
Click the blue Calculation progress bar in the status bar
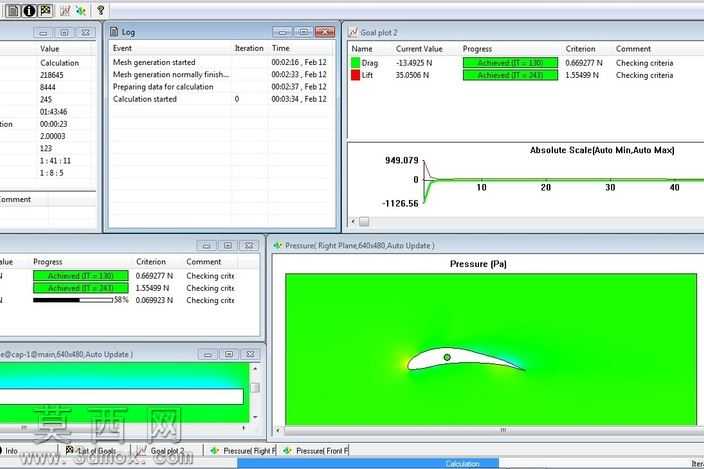(x=368, y=464)
